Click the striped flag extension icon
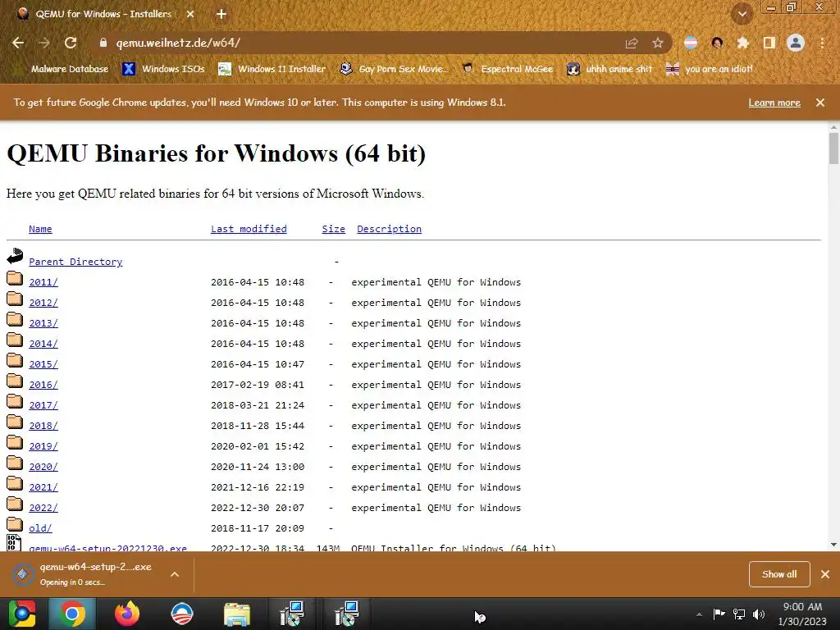This screenshot has width=840, height=630. (691, 43)
